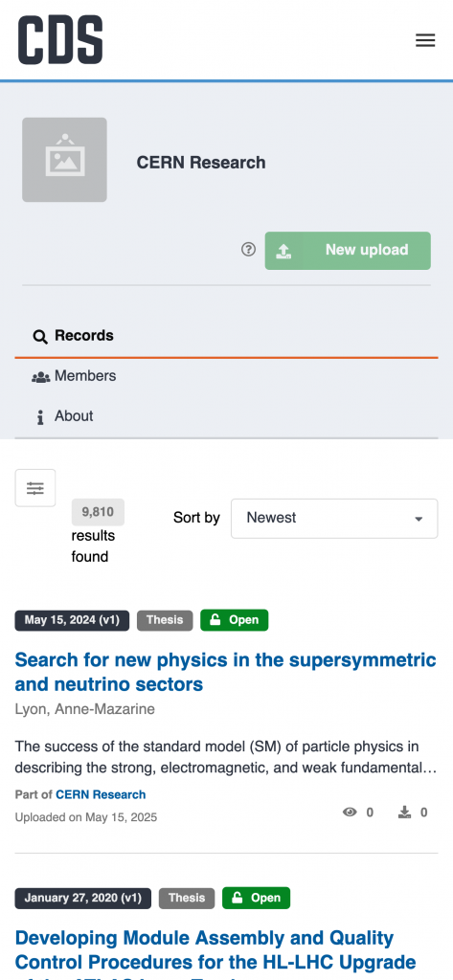Click the green Open access label of 2020 thesis
The image size is (453, 980).
pos(256,898)
